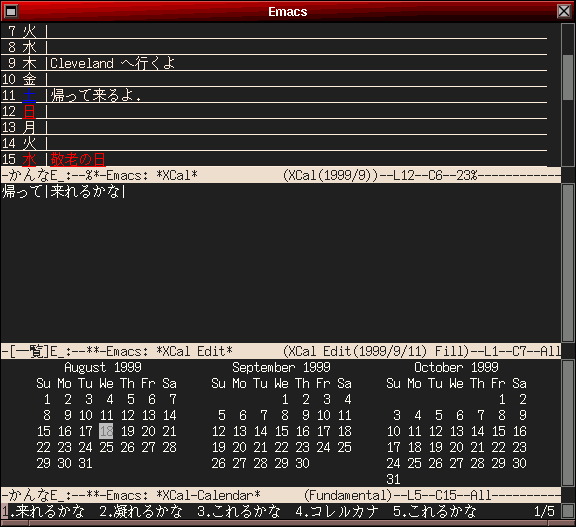Viewport: 576px width, 527px height.
Task: Select the row for day 13 月
Action: click(274, 127)
